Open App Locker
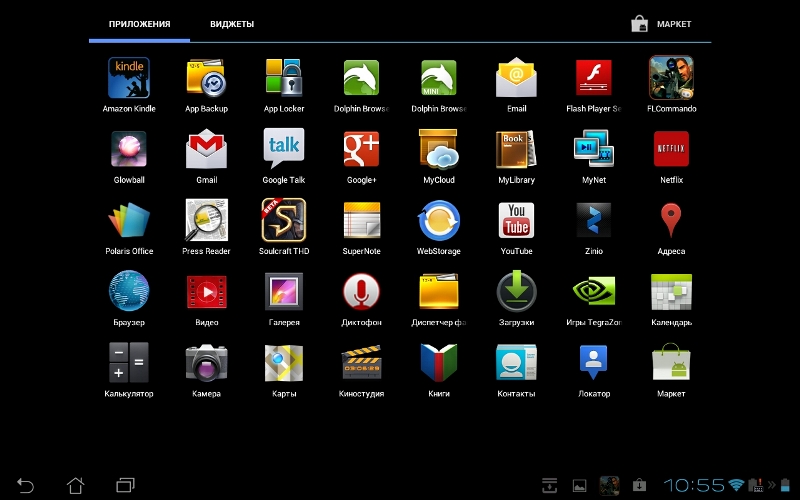The width and height of the screenshot is (800, 500). click(284, 78)
